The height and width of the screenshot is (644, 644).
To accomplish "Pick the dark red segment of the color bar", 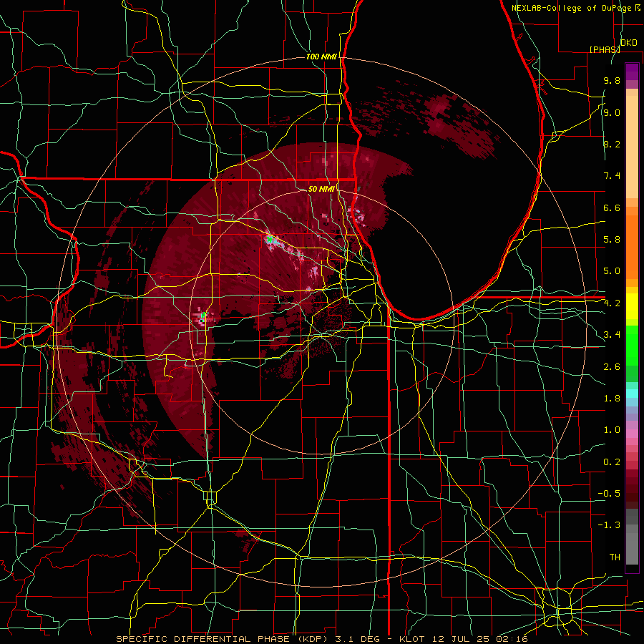I will pyautogui.click(x=632, y=485).
